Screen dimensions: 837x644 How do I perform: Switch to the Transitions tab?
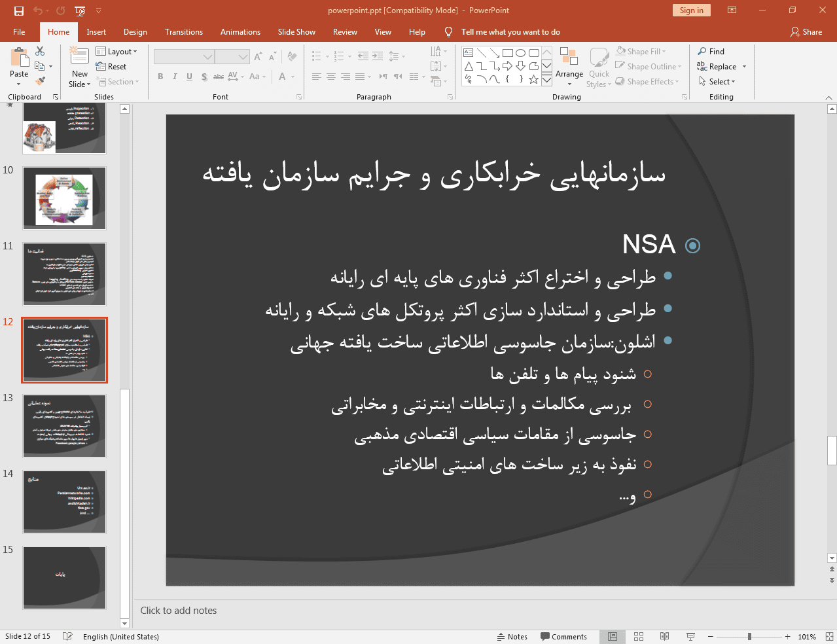(x=184, y=31)
